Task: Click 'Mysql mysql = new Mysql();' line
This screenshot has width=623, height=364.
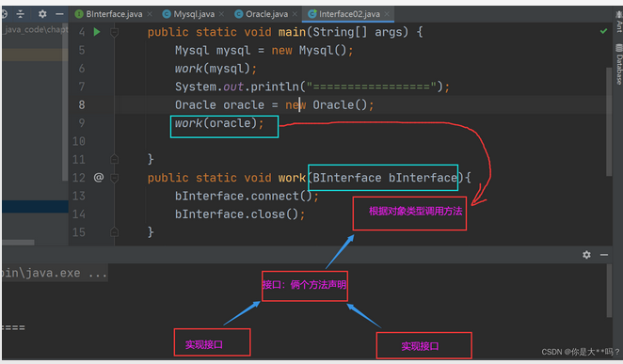Action: 264,51
